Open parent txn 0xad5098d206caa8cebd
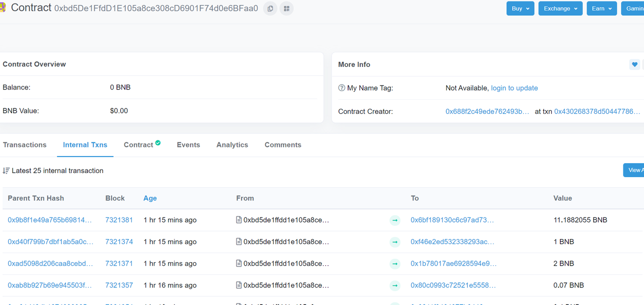This screenshot has width=644, height=305. (x=50, y=263)
